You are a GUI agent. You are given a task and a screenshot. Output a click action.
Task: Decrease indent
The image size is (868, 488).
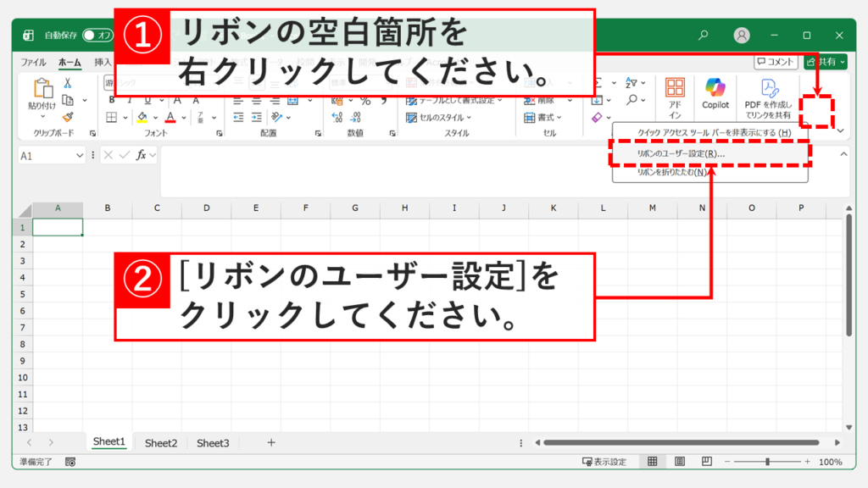238,117
